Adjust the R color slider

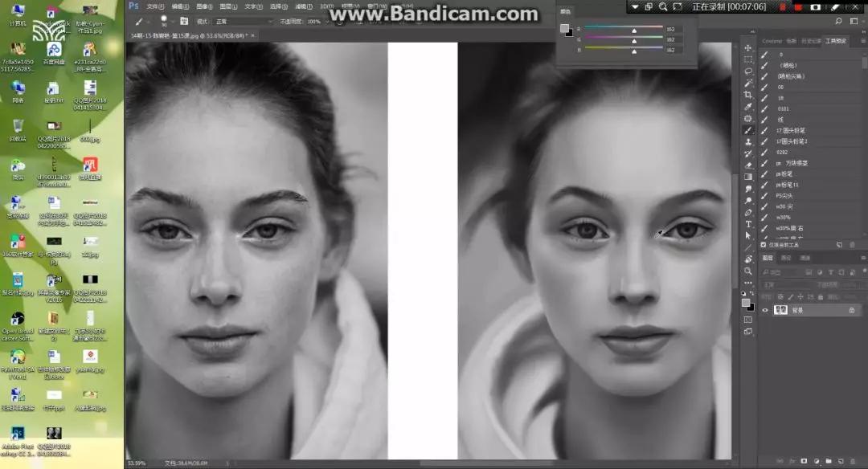point(634,30)
